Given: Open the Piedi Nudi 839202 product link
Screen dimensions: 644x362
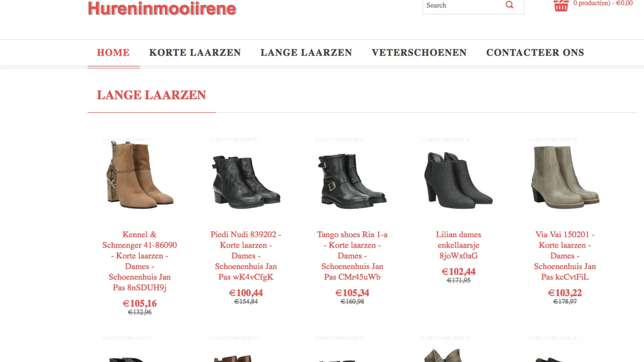Looking at the screenshot, I should [246, 256].
